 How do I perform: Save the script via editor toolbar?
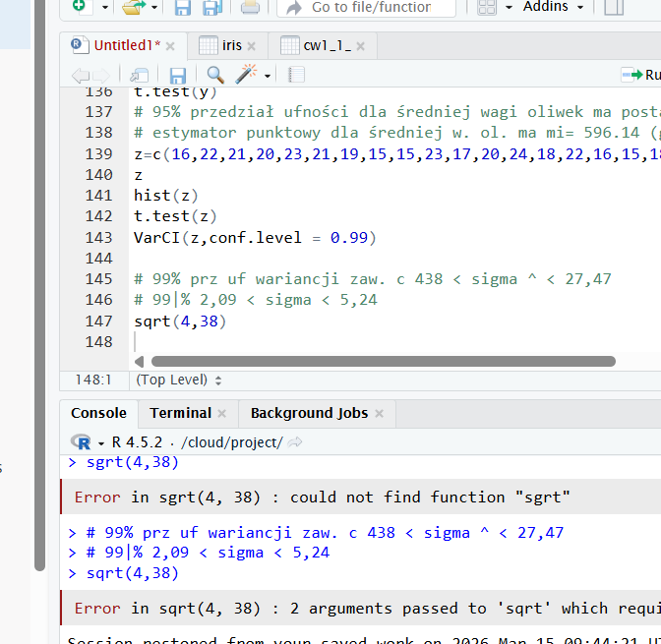177,76
